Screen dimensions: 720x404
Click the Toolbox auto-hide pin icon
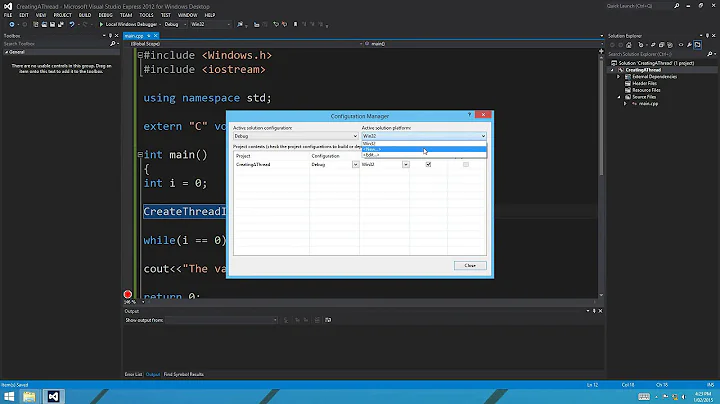(x=110, y=35)
